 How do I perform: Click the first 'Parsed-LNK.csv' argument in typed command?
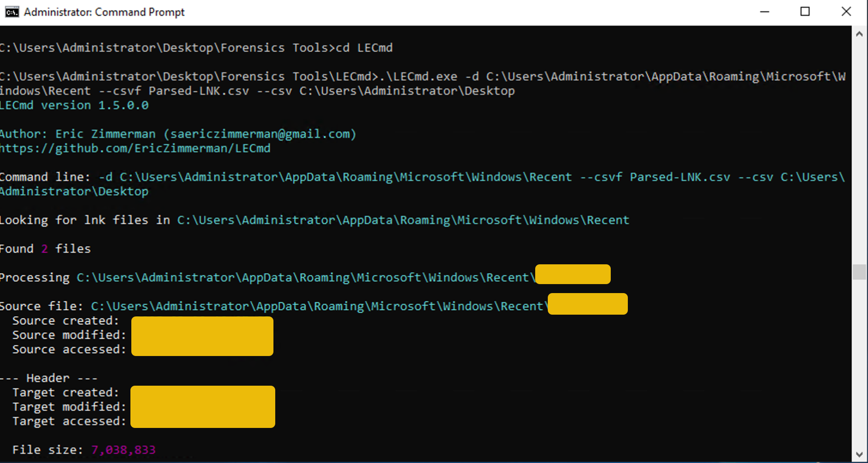[x=199, y=91]
